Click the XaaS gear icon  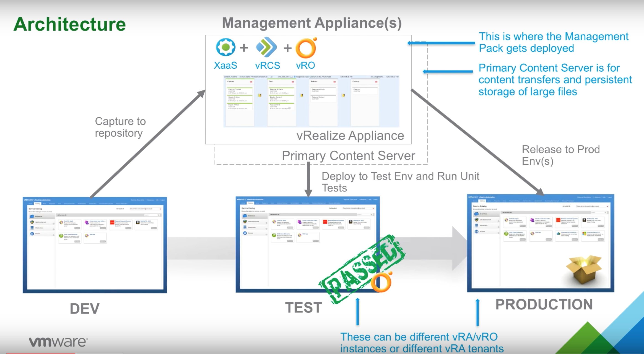click(x=226, y=47)
